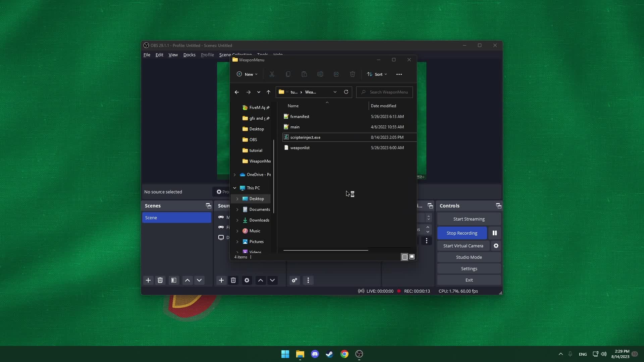Pause the recording with the pause icon
This screenshot has width=644, height=362.
(494, 233)
